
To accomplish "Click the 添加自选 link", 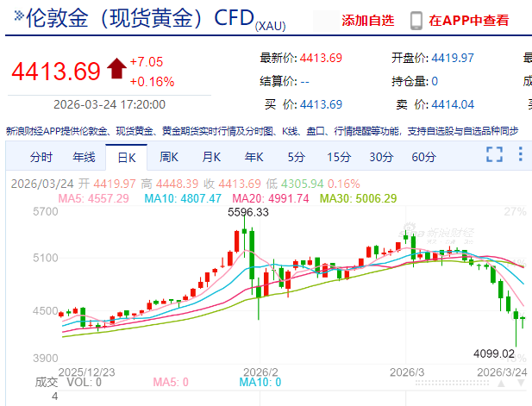I will coord(368,21).
